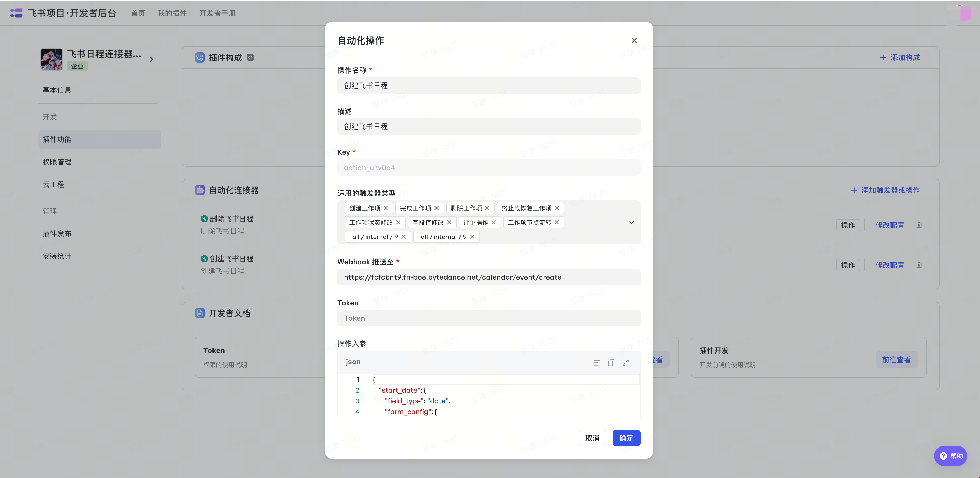The width and height of the screenshot is (980, 478).
Task: Remove the 工作项节点流转 trigger tag
Action: click(x=557, y=222)
